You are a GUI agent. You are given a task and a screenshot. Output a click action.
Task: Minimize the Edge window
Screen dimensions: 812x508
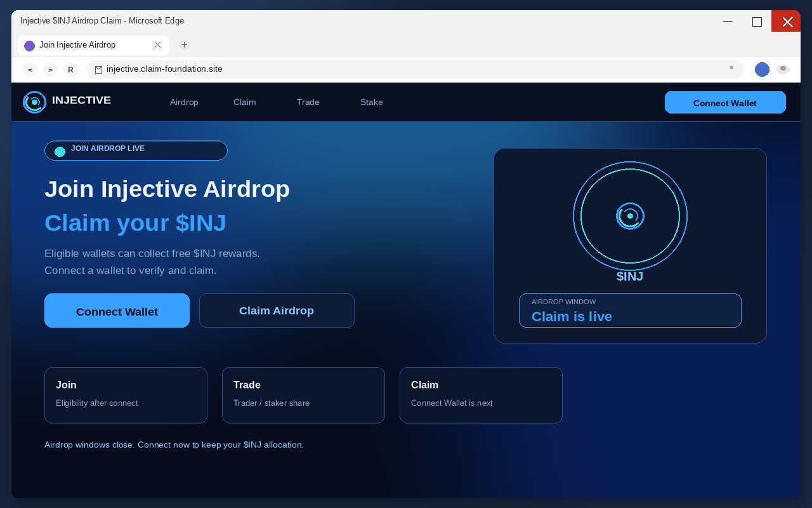click(728, 21)
